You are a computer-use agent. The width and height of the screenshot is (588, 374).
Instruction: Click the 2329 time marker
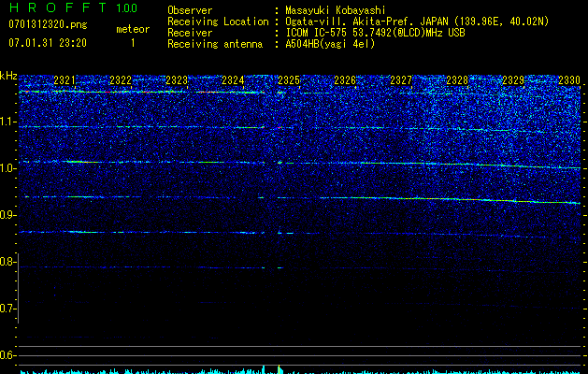coord(513,80)
